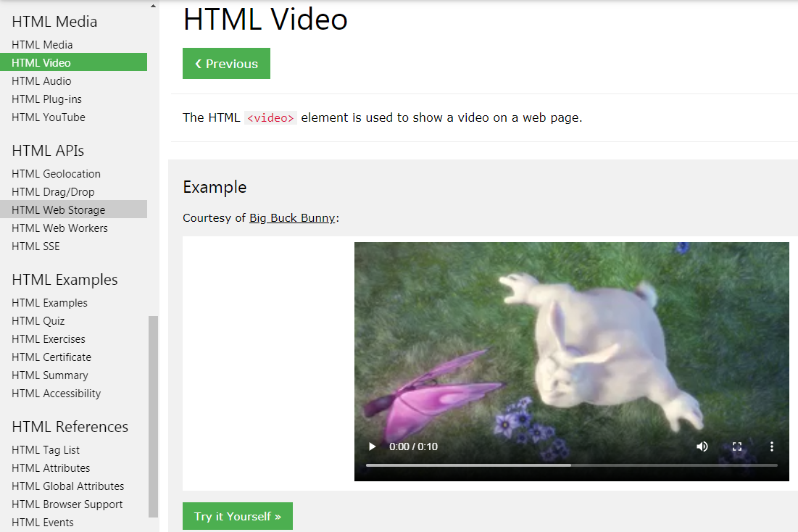Open video more options three-dot menu
Screen dimensions: 798x532
[x=771, y=446]
